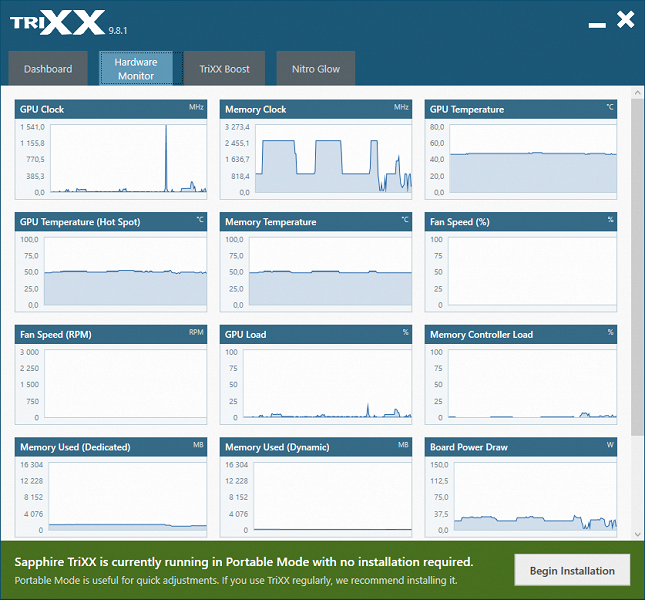Viewport: 645px width, 600px height.
Task: Click the GPU Temperature (Hot Spot) chart
Action: (125, 271)
